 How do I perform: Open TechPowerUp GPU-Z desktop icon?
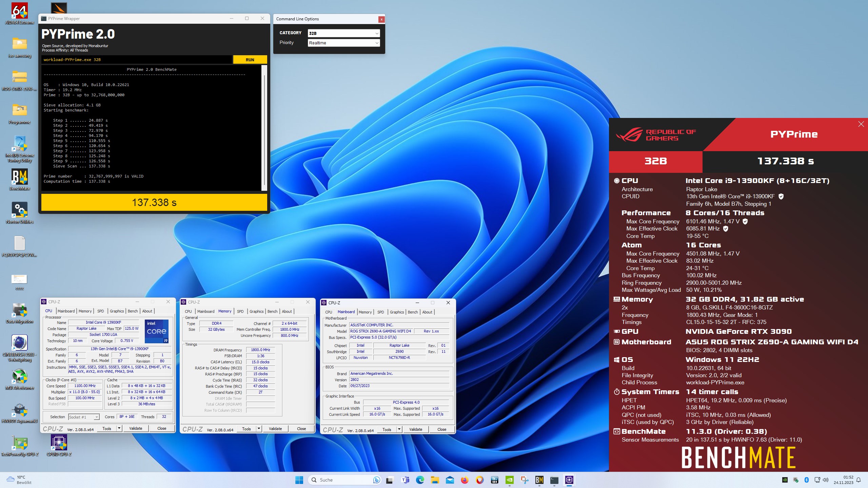point(20,445)
